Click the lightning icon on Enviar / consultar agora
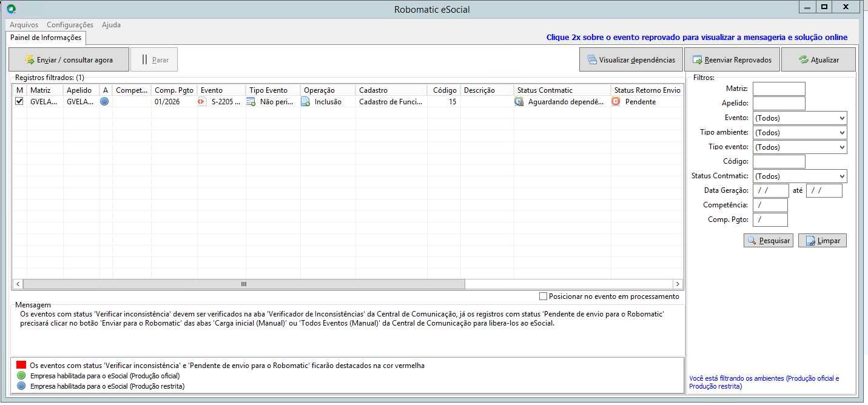868x405 pixels. pos(29,60)
